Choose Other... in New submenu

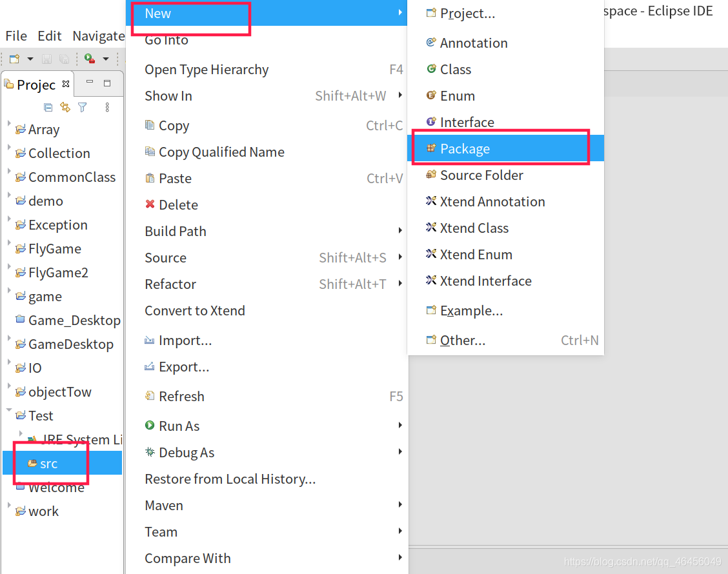(x=505, y=340)
